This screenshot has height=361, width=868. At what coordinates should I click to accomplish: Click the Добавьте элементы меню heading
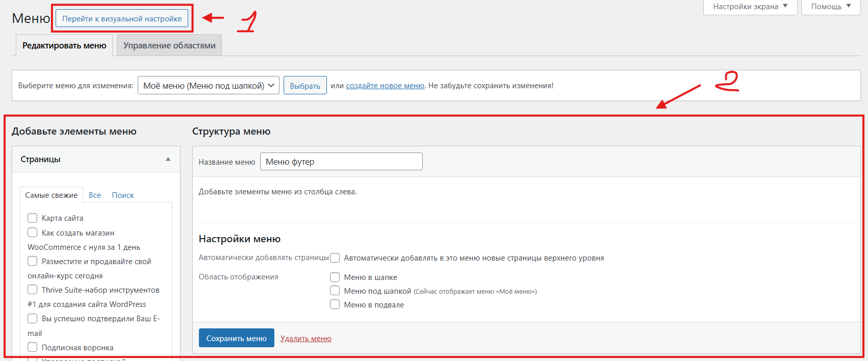coord(74,132)
